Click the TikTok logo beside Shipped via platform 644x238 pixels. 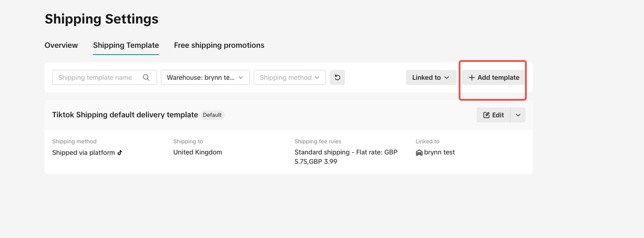(x=120, y=153)
